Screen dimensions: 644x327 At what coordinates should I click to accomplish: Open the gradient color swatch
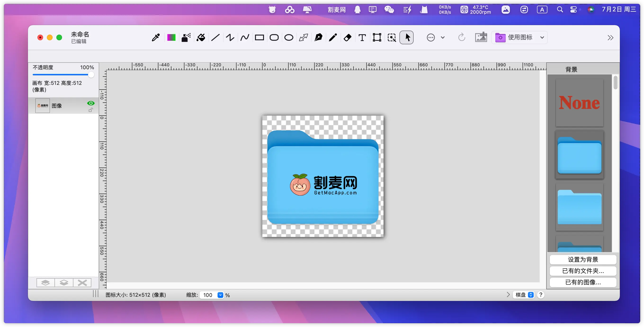[171, 37]
